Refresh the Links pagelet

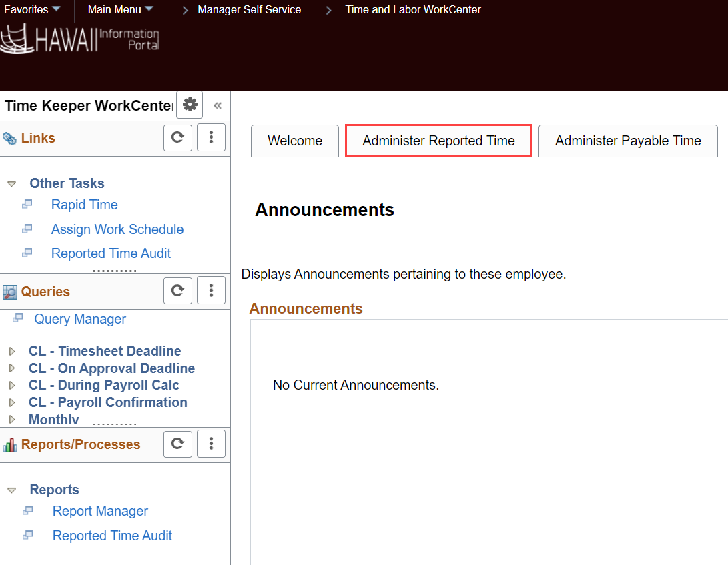coord(177,137)
